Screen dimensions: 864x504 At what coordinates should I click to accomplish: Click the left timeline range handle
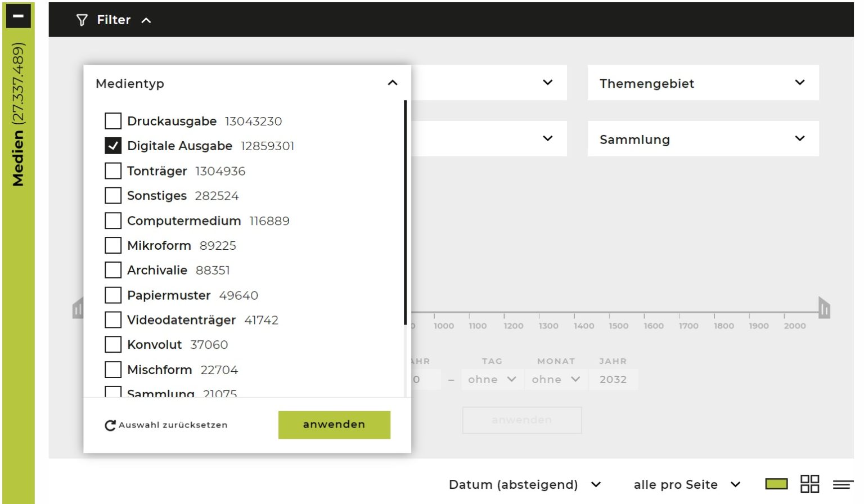[x=78, y=308]
